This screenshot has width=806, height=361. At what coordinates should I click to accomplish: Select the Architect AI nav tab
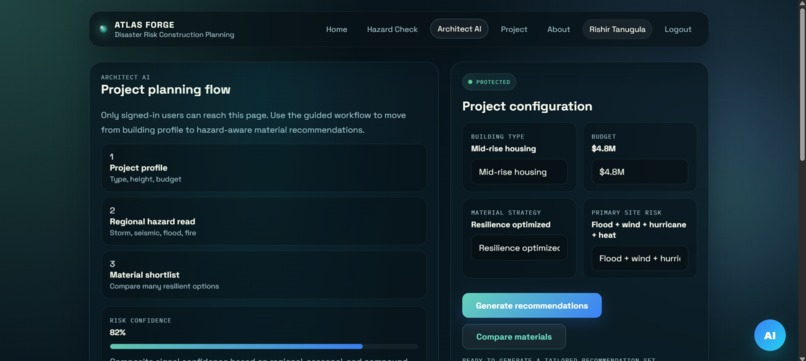click(459, 29)
